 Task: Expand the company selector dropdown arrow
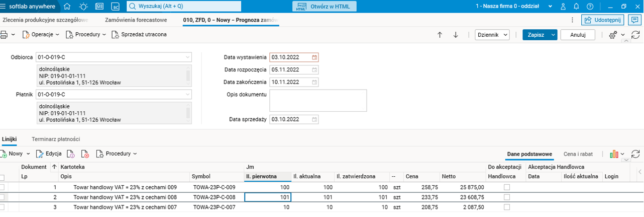pos(550,7)
